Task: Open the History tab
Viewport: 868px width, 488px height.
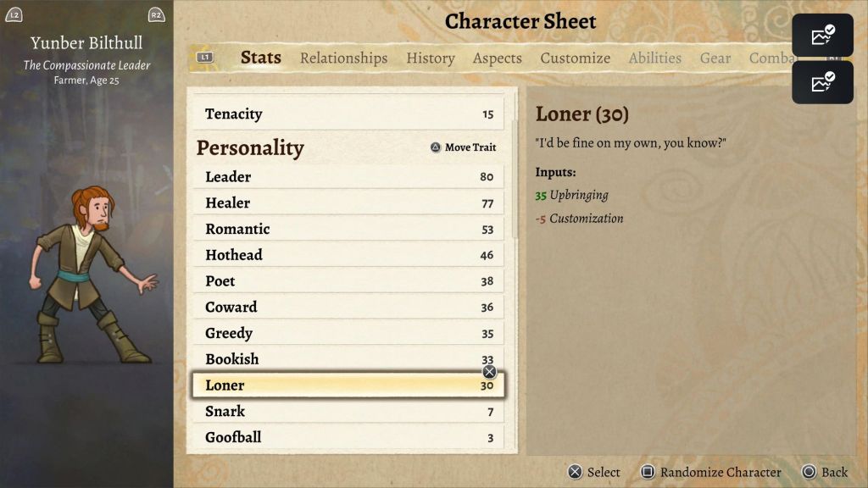Action: (x=430, y=58)
